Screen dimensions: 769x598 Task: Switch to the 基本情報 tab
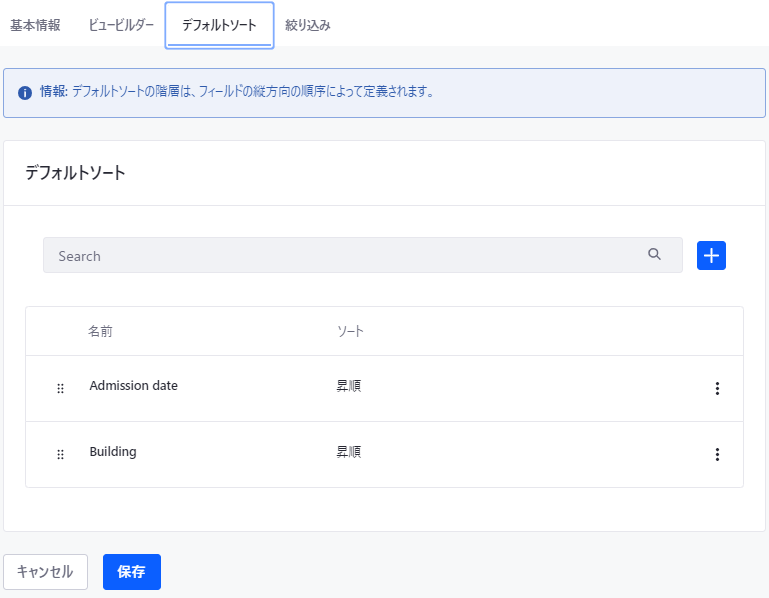35,25
